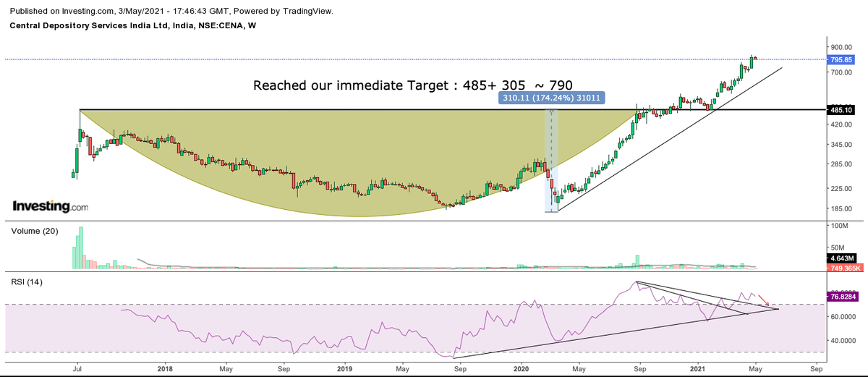Viewport: 868px width, 377px height.
Task: Select the blue 310.11 (174.24%) measurement label
Action: (x=551, y=98)
